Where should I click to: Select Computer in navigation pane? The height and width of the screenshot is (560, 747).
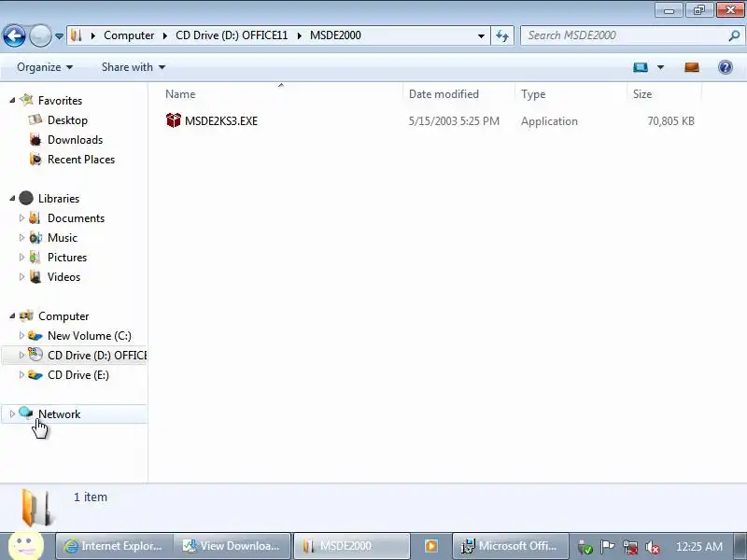pos(63,316)
